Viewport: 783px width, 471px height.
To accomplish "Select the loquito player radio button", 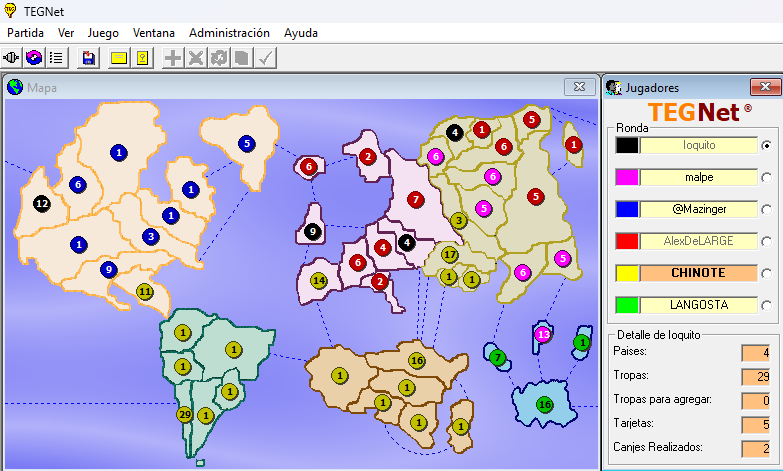I will click(x=767, y=145).
